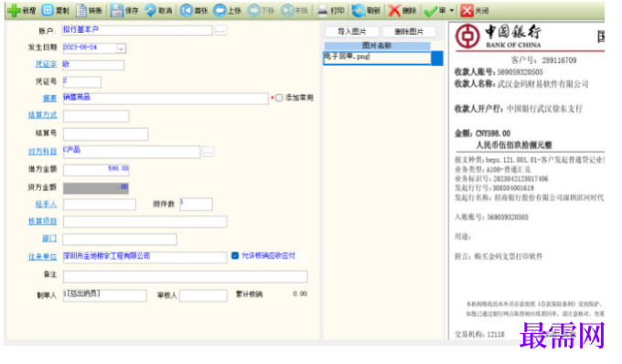Image resolution: width=622 pixels, height=364 pixels.
Task: Click the 摘要 field containing 销售商品
Action: click(166, 99)
